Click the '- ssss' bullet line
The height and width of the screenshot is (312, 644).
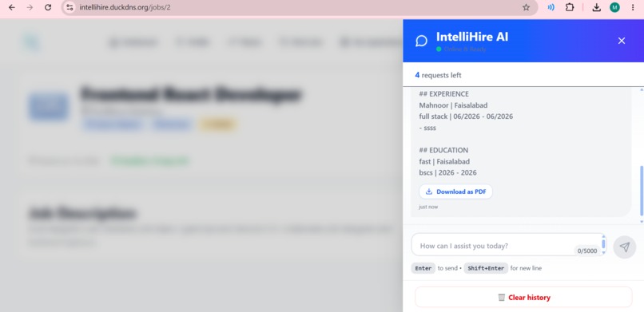click(x=427, y=128)
